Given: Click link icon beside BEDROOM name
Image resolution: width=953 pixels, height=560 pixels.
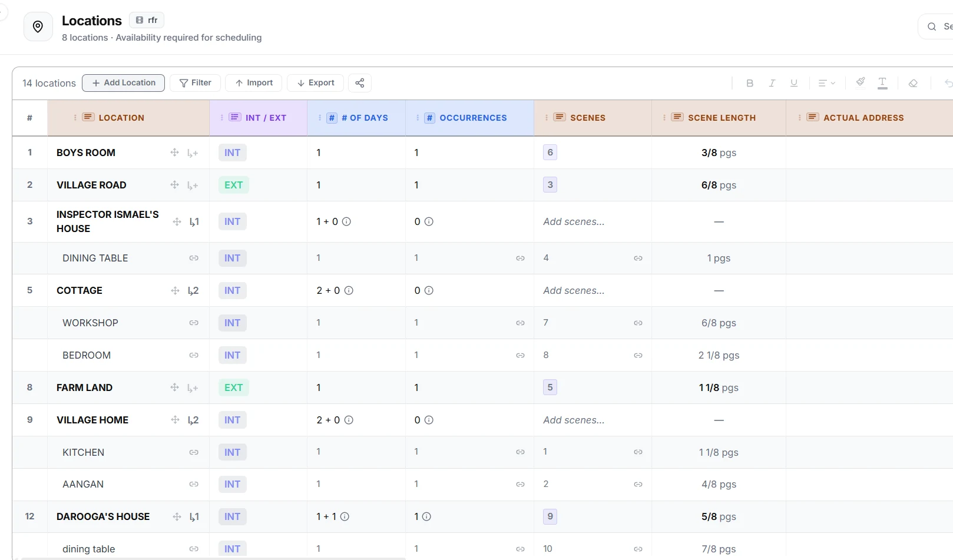Looking at the screenshot, I should (x=194, y=355).
